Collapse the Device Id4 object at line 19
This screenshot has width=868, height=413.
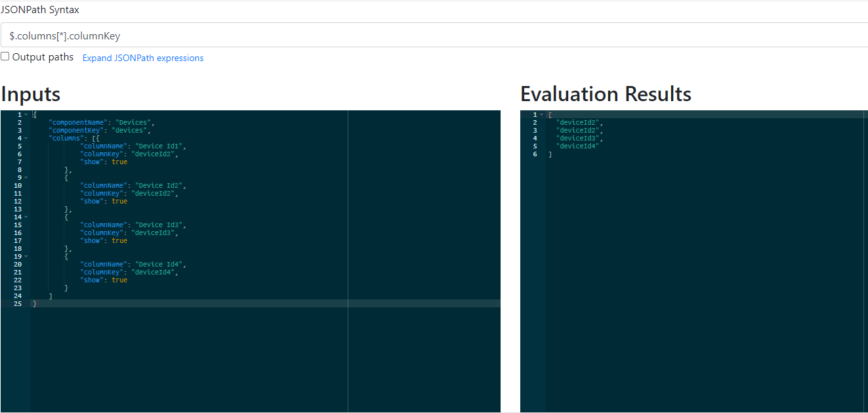[x=26, y=256]
